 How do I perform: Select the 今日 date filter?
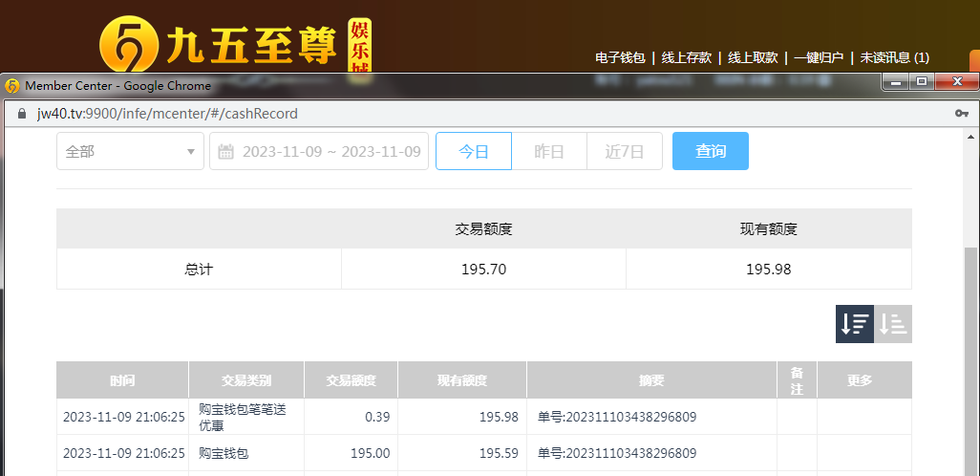click(x=474, y=151)
